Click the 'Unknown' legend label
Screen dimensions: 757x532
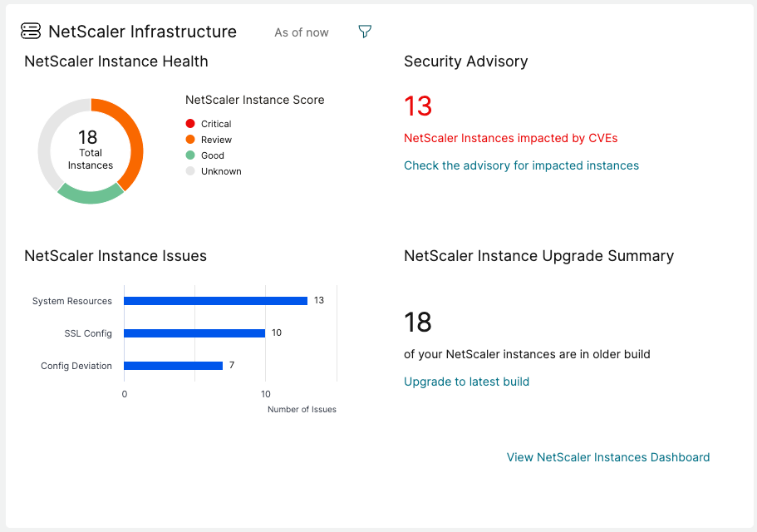(221, 171)
